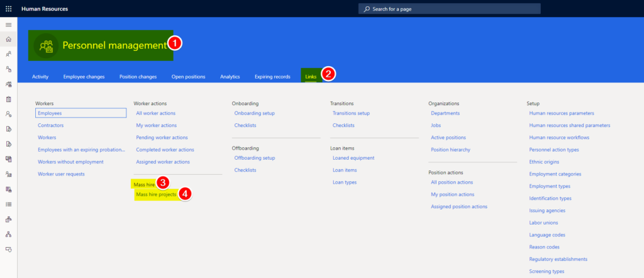Image resolution: width=644 pixels, height=278 pixels.
Task: Open All position actions
Action: coord(452,182)
